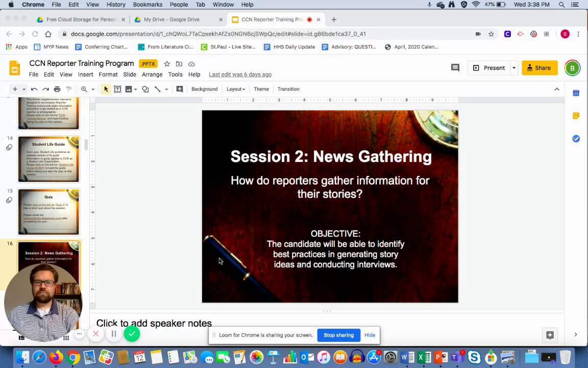Open a new Chrome tab with plus

coord(334,19)
